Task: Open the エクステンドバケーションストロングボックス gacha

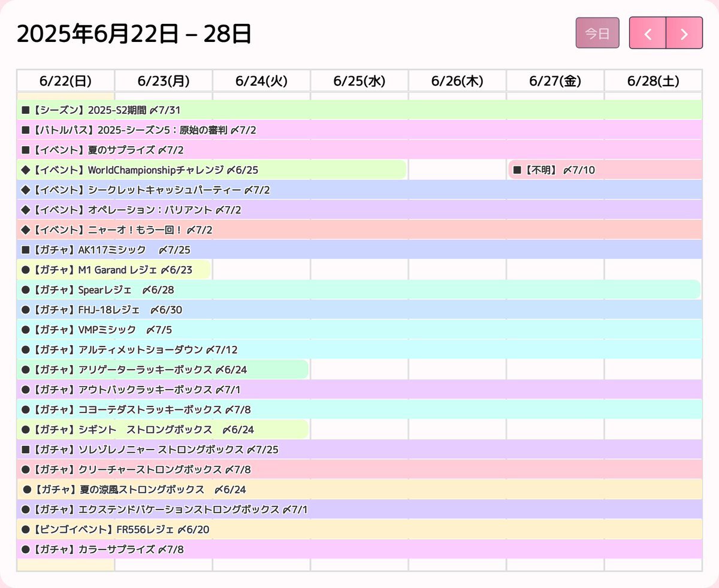Action: pyautogui.click(x=359, y=509)
